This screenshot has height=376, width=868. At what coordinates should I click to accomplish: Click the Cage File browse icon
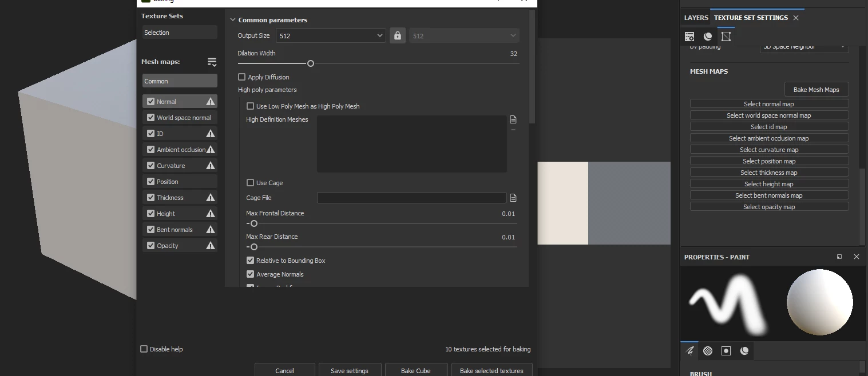513,198
